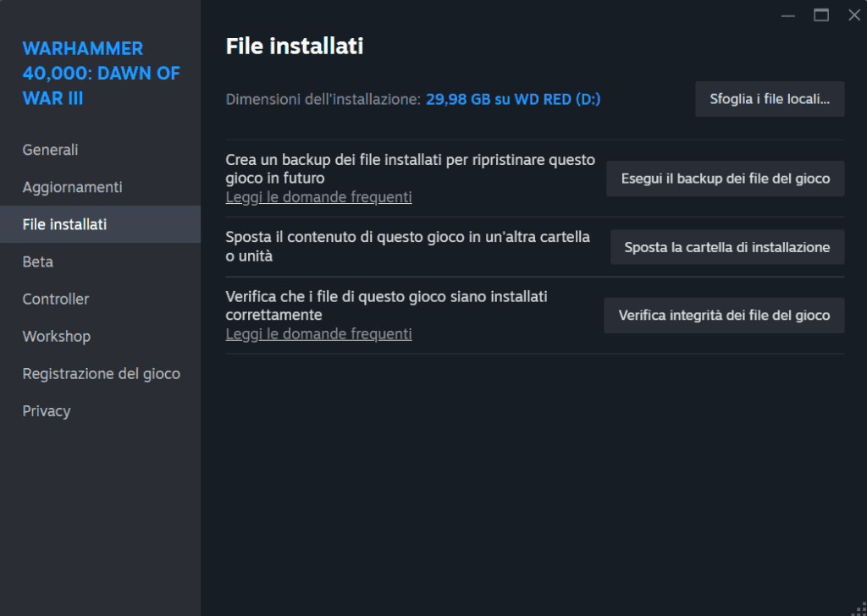Viewport: 867px width, 616px height.
Task: Select Registrazione del gioco in the sidebar
Action: pos(101,373)
